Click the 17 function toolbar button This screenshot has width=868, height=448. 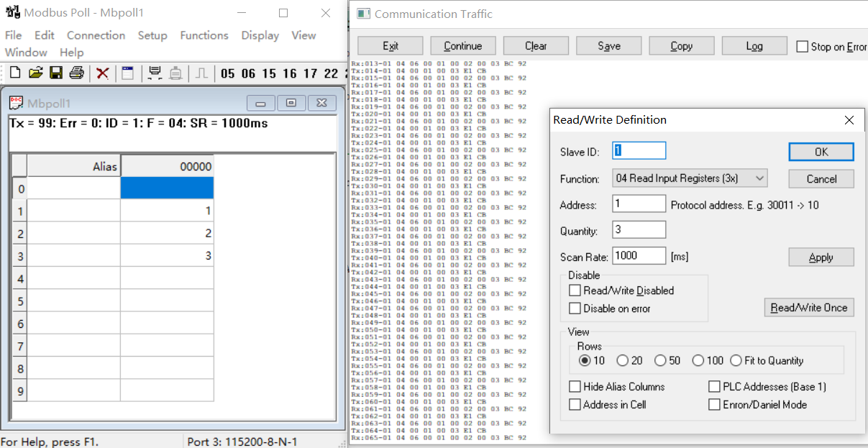click(x=311, y=73)
